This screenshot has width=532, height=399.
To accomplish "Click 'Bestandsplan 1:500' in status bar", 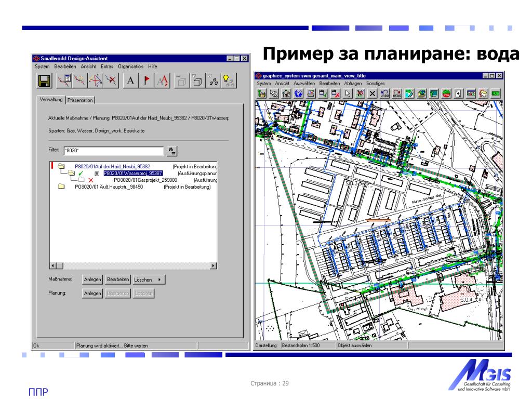I will tap(301, 345).
